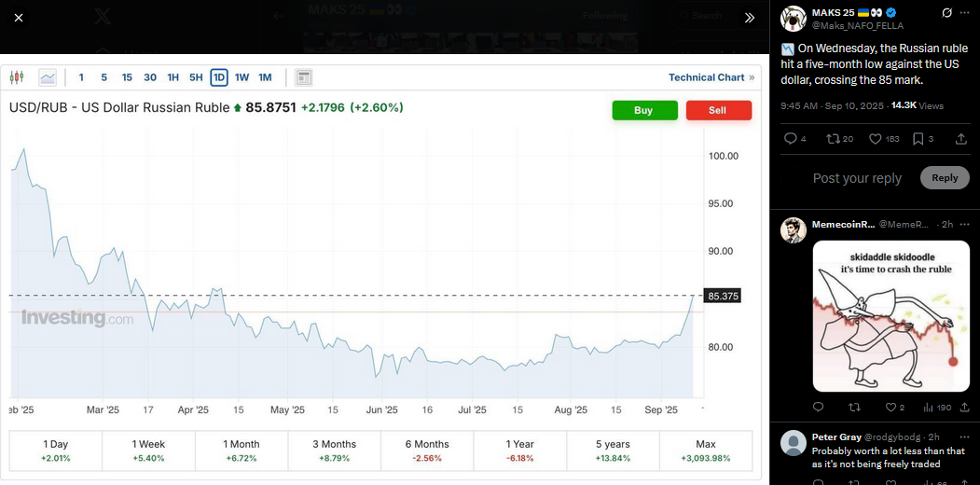Viewport: 980px width, 485px height.
Task: Click the green Buy button
Action: (x=643, y=110)
